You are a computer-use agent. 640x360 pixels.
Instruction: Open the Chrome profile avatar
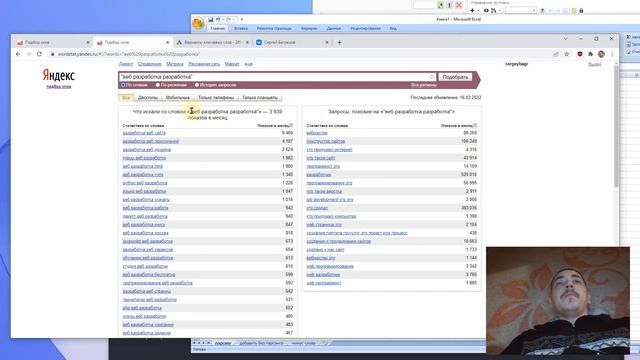[x=601, y=54]
